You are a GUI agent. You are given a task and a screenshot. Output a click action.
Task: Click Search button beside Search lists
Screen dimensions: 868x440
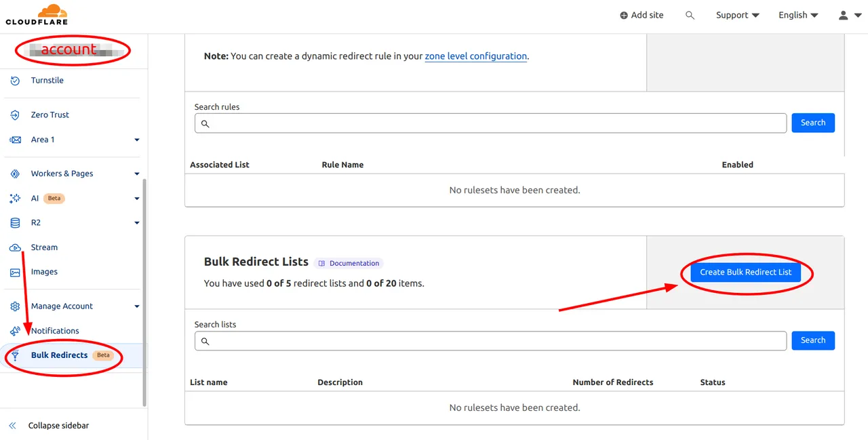coord(813,340)
